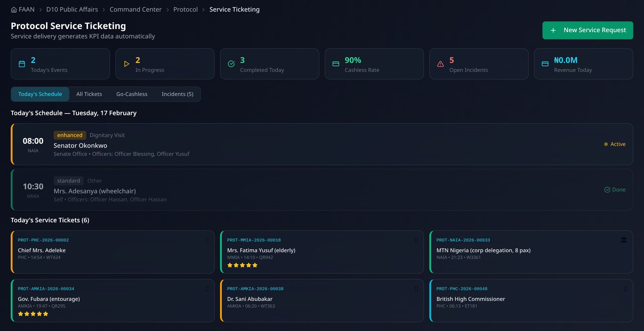Click ticket ID PROT-MMIA-2026-00018
Screen dimensions: 644x331
tap(254, 240)
